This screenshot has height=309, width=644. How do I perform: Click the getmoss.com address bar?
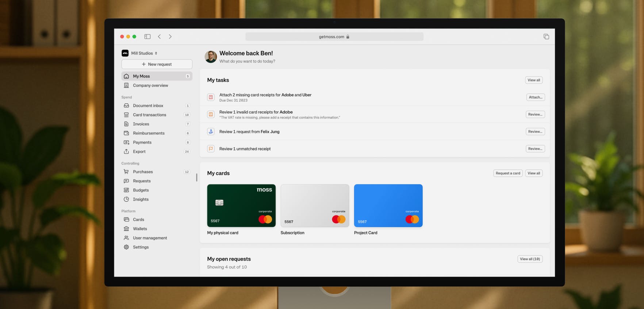[334, 37]
